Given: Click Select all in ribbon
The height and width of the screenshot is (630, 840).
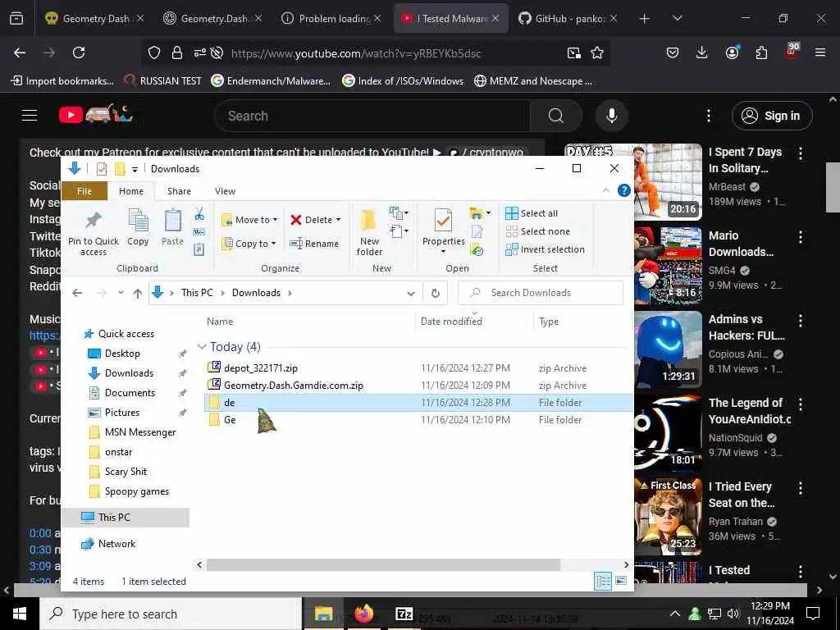Looking at the screenshot, I should pos(532,213).
